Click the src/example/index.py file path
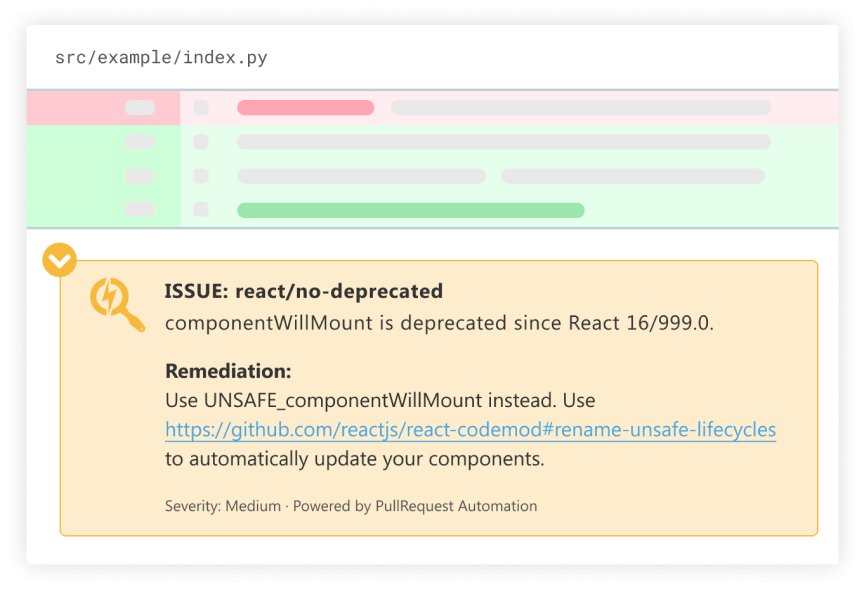Viewport: 864px width, 590px height. 161,57
